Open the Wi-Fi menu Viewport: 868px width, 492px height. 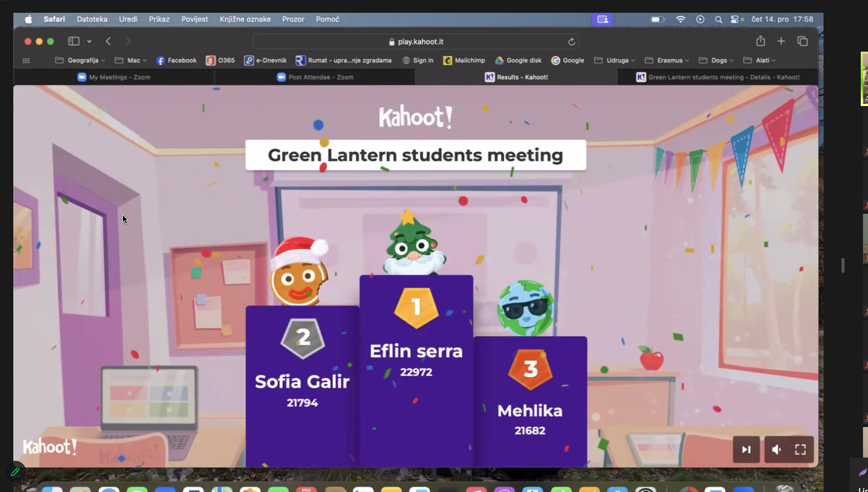click(681, 19)
